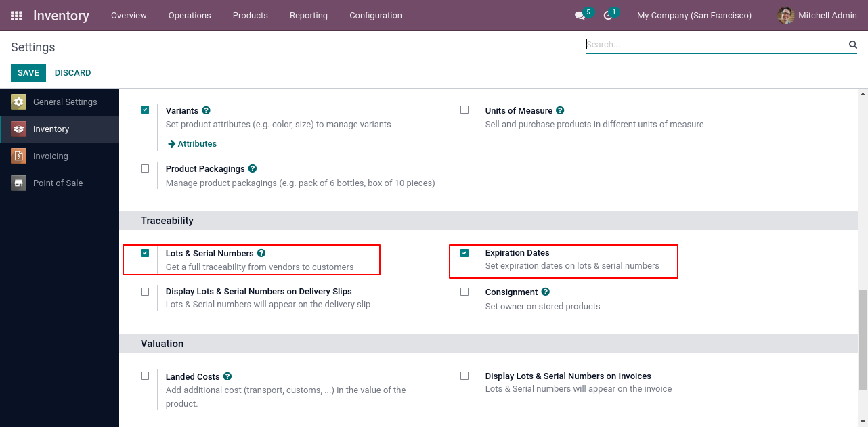Image resolution: width=868 pixels, height=427 pixels.
Task: Expand the Configuration menu
Action: click(x=376, y=16)
